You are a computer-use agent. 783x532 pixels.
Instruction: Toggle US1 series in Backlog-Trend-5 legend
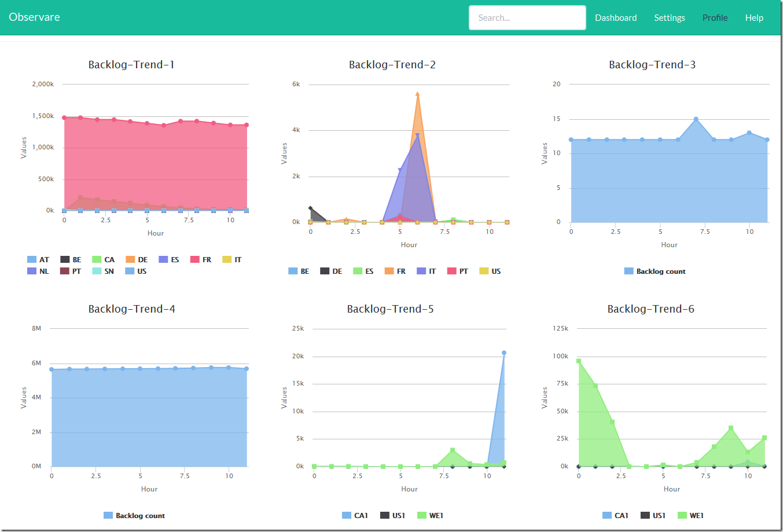click(393, 516)
